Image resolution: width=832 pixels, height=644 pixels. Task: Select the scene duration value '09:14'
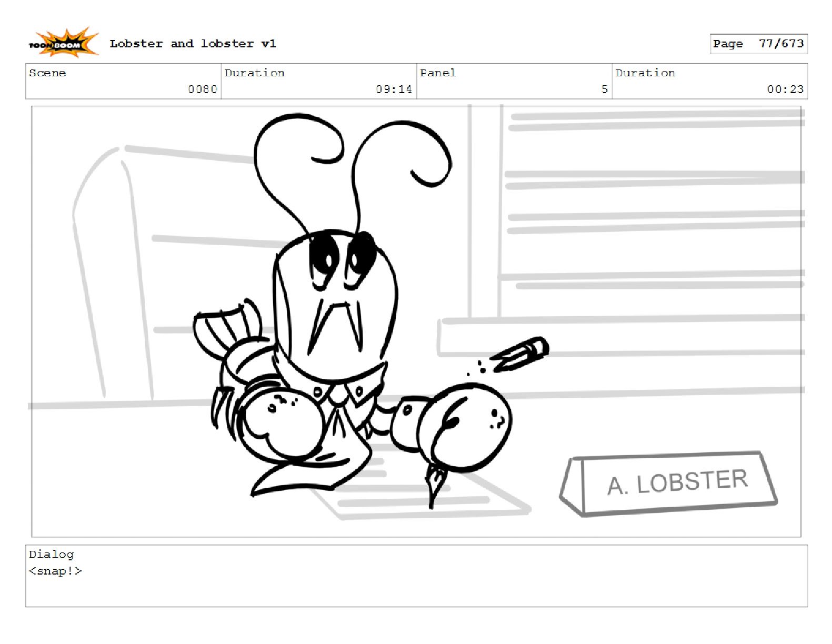click(x=394, y=89)
